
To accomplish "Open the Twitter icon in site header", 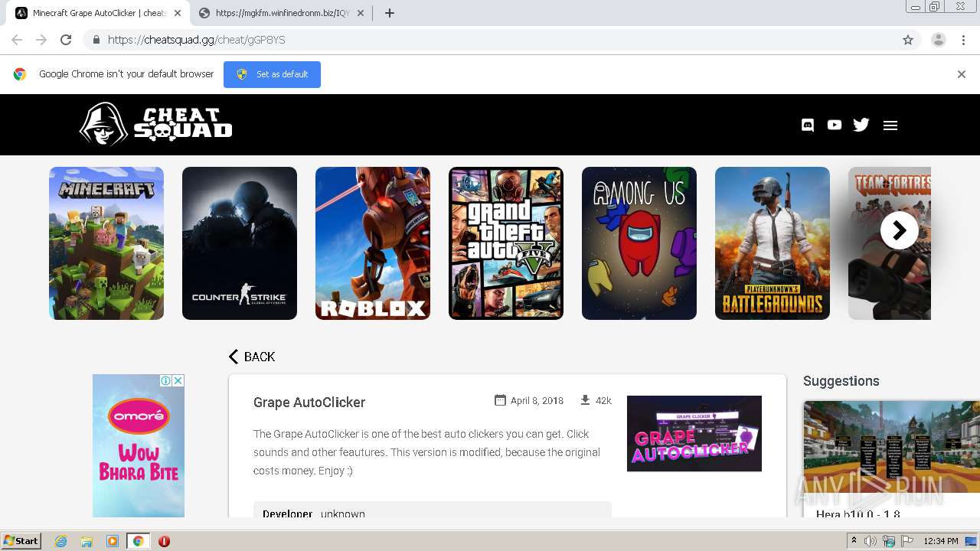I will click(861, 125).
